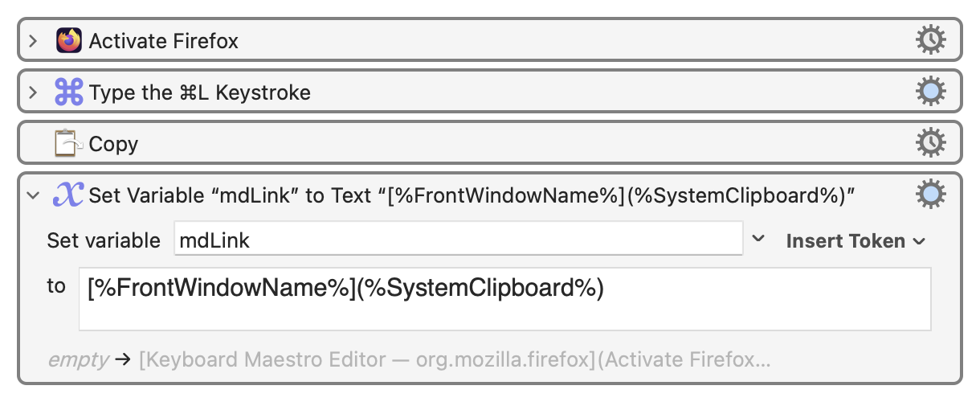Open the gear menu for the Copy action

[x=930, y=144]
